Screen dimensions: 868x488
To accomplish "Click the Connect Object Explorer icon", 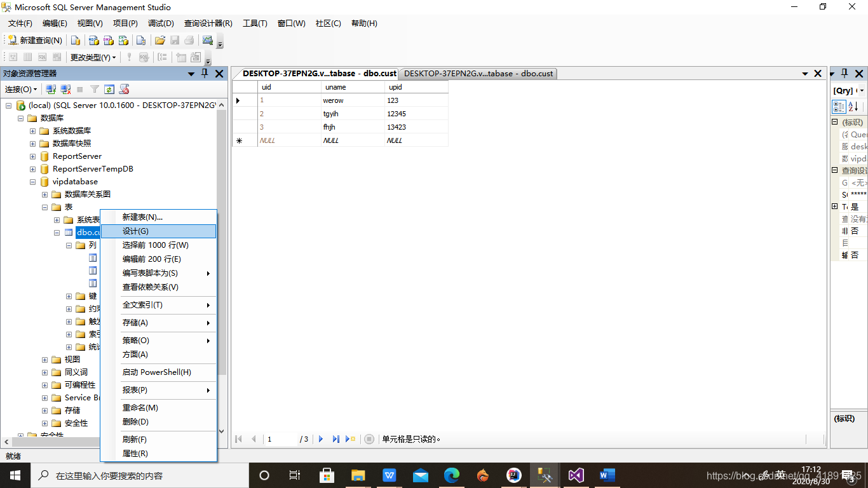I will point(51,90).
